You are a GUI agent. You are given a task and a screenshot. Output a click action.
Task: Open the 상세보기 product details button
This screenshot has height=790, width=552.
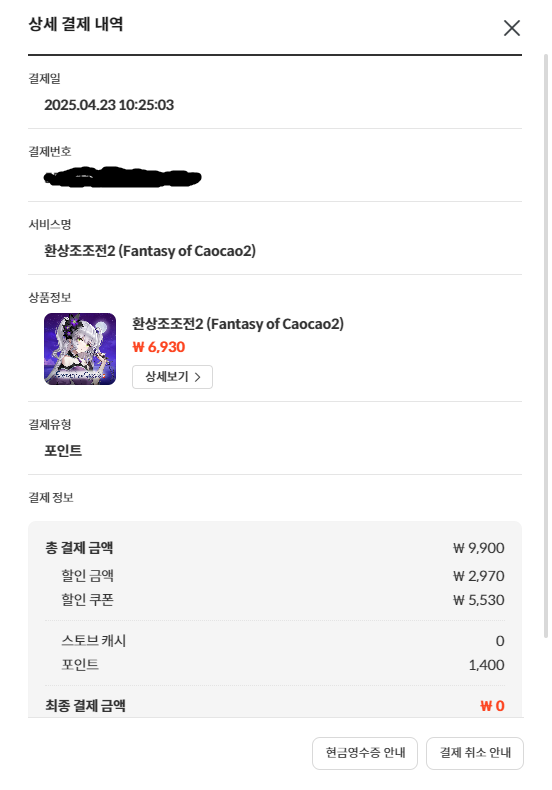click(x=172, y=377)
